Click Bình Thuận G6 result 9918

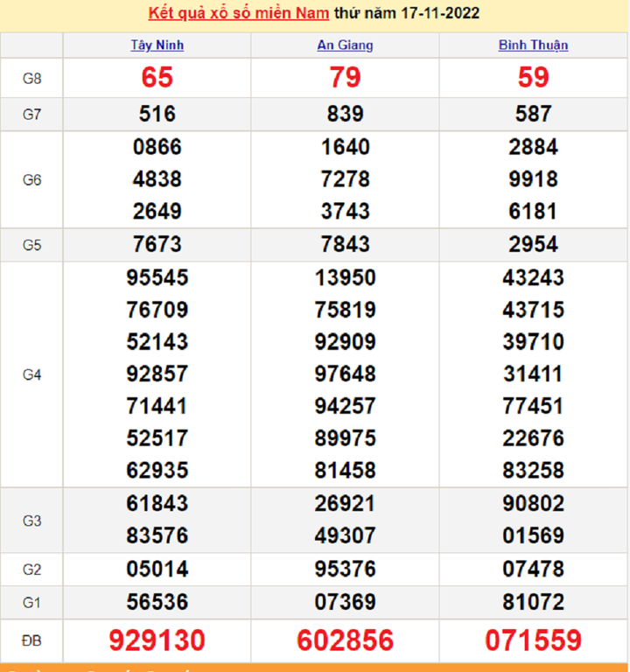point(533,179)
